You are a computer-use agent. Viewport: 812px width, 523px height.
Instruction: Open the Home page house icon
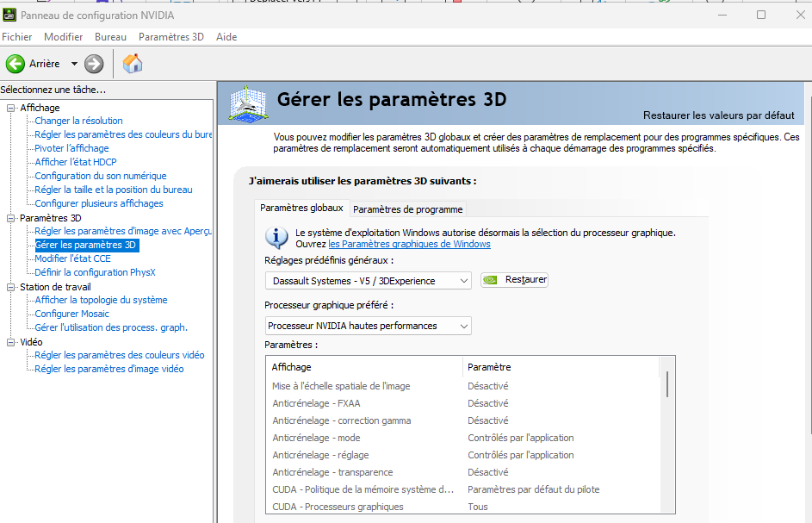pos(133,64)
